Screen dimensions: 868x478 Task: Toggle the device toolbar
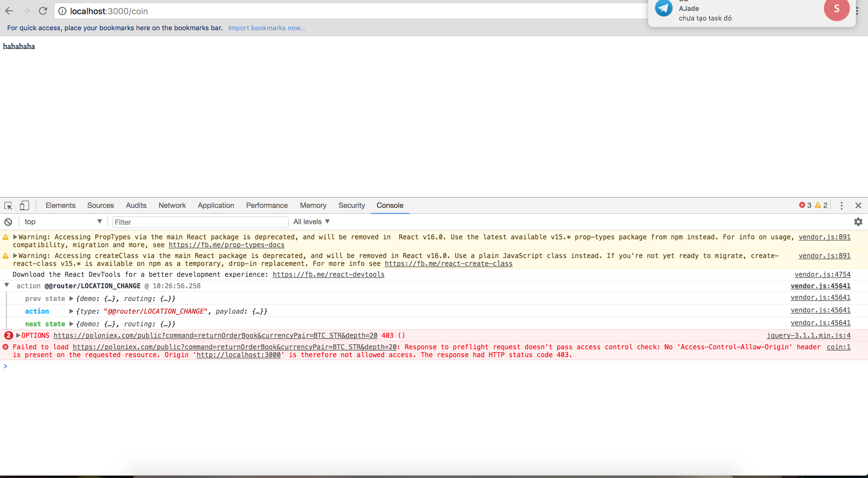(x=24, y=206)
